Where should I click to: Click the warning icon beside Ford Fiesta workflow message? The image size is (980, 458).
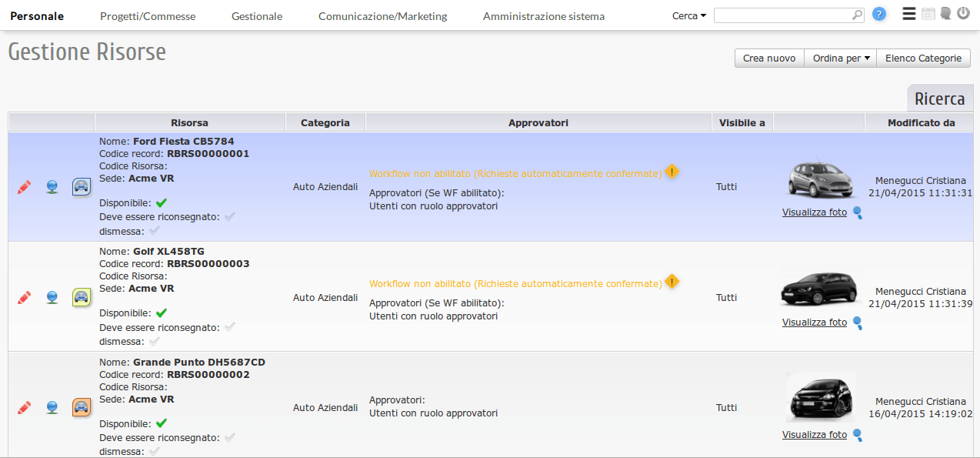click(x=672, y=172)
